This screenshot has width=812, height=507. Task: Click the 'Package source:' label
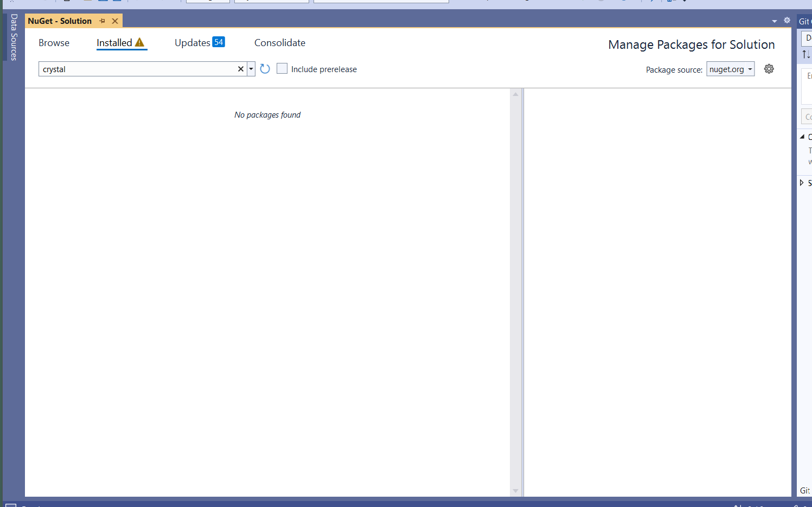[x=674, y=69]
